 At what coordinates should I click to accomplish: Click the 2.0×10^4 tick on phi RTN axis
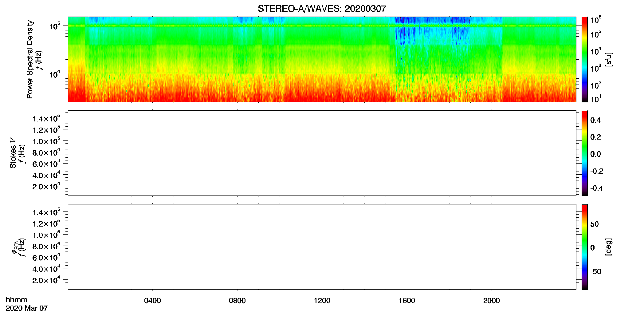[x=46, y=280]
